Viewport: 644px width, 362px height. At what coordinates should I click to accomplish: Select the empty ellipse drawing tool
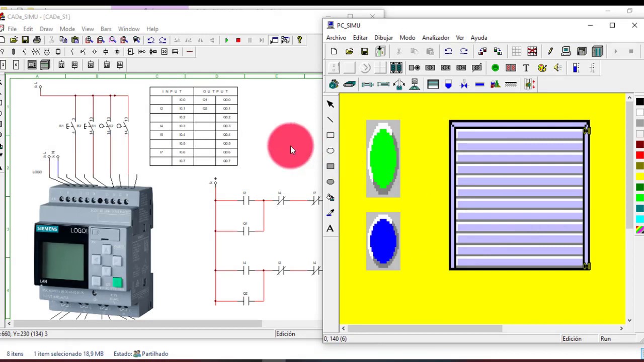[x=330, y=151]
